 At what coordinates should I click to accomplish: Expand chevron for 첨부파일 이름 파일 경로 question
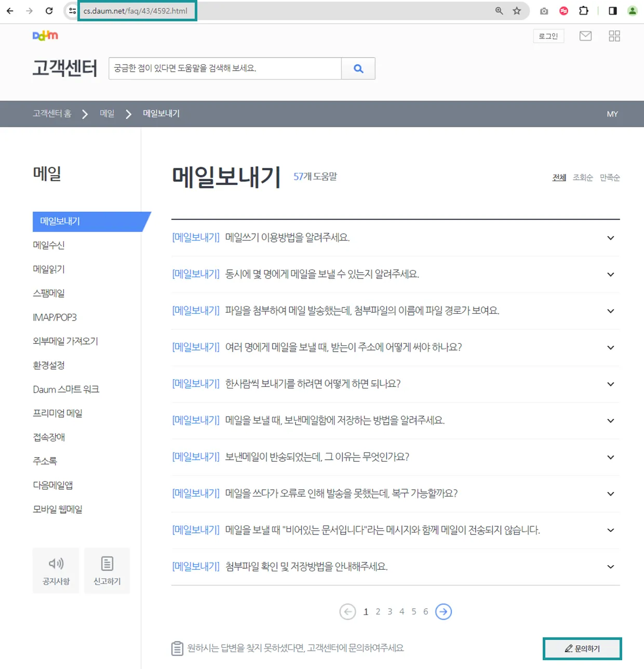pyautogui.click(x=611, y=311)
